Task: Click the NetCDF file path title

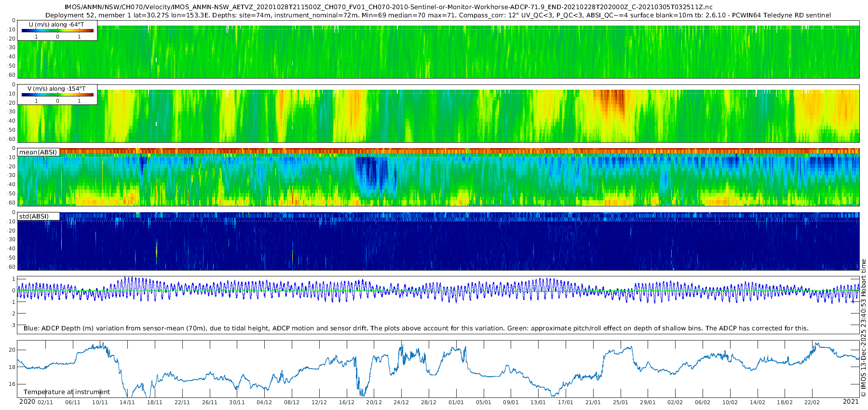Action: 388,7
